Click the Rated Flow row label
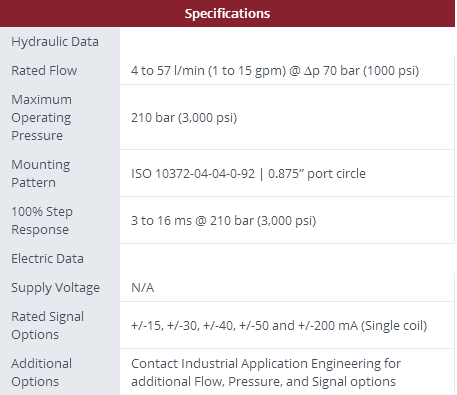 click(44, 70)
